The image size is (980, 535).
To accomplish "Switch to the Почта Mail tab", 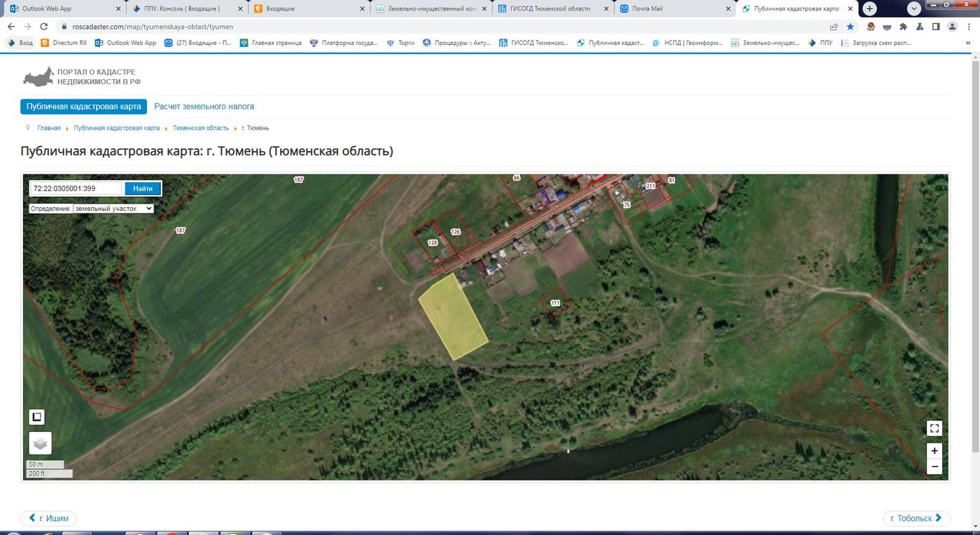I will point(673,9).
